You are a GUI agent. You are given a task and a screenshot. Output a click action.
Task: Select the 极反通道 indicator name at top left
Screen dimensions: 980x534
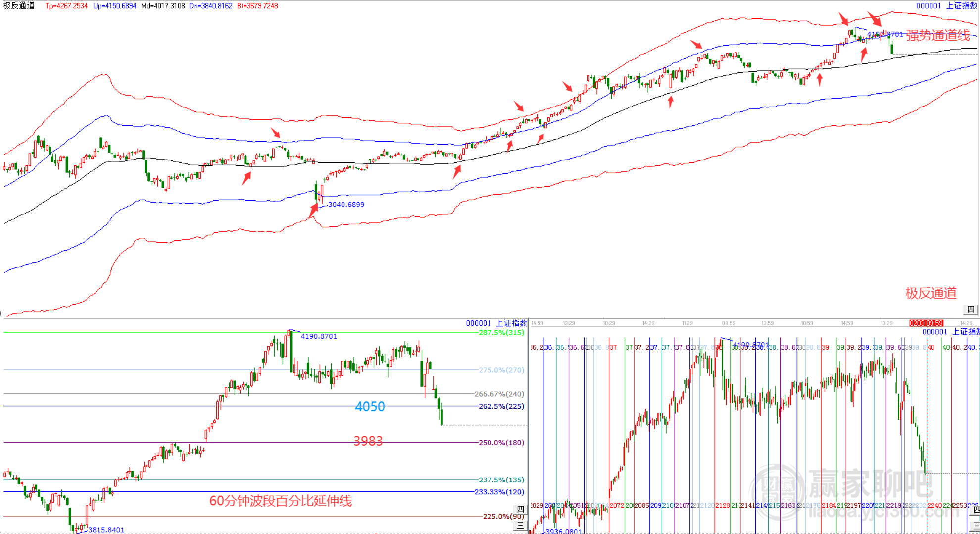tap(19, 6)
